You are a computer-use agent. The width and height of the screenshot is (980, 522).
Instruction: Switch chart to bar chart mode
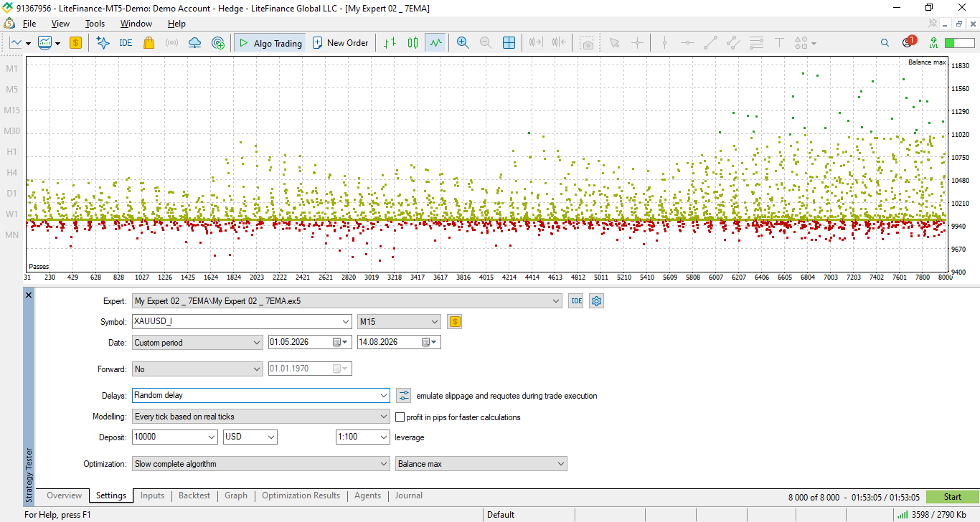tap(390, 43)
